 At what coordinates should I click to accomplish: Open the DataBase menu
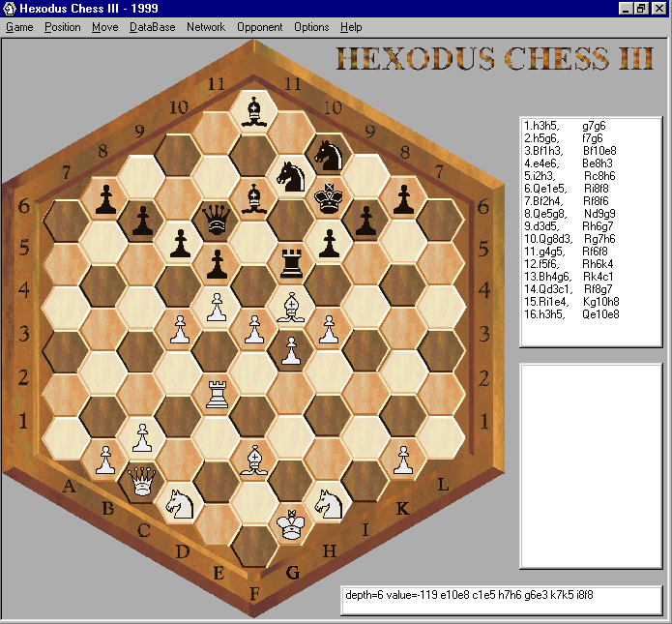point(152,27)
